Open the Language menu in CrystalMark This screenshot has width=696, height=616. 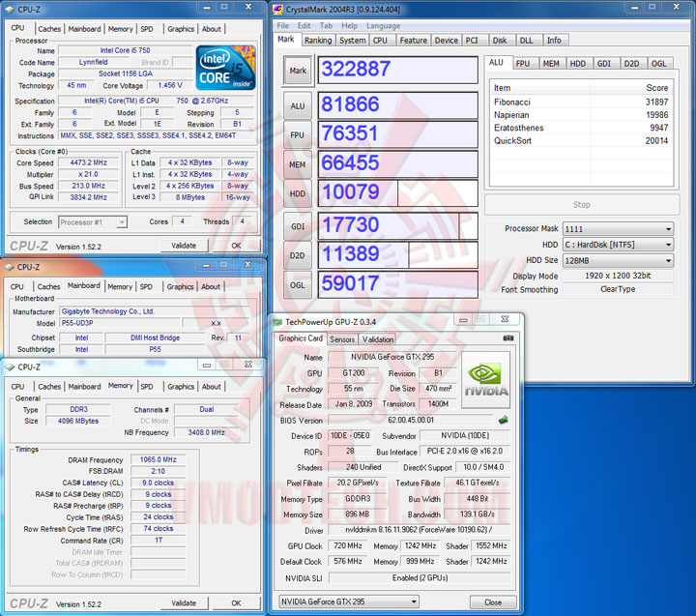(383, 26)
